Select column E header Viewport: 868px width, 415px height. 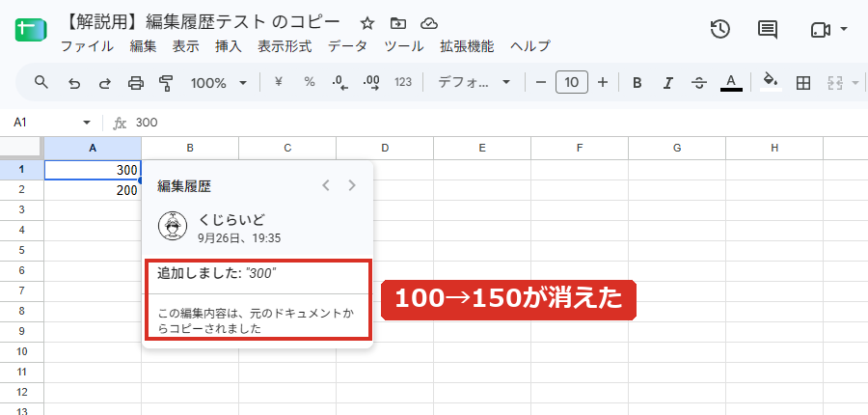482,148
